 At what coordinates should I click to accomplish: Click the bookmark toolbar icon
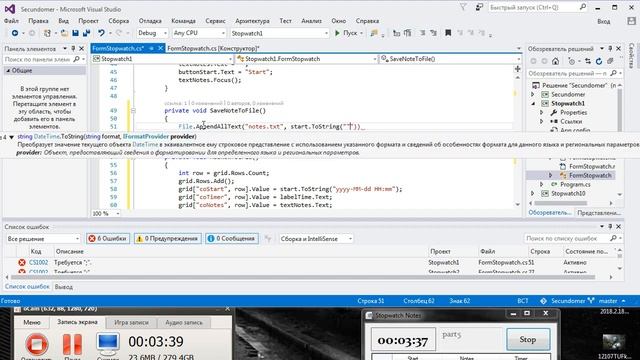[448, 33]
